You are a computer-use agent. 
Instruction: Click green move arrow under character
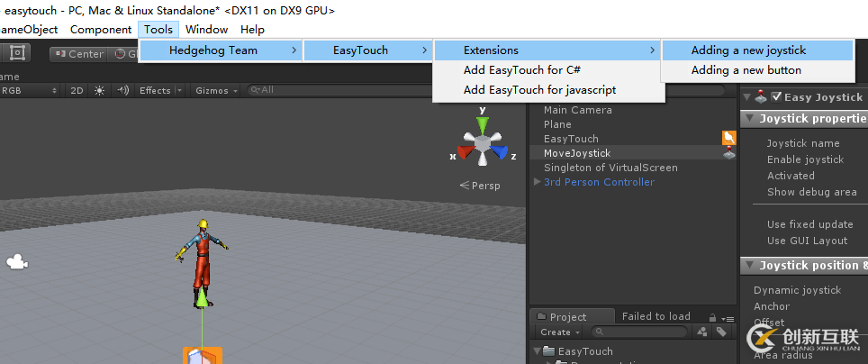(x=203, y=297)
